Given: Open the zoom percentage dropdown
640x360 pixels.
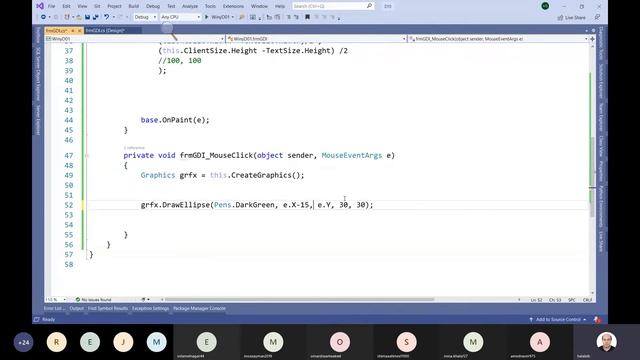Looking at the screenshot, I should 56,300.
